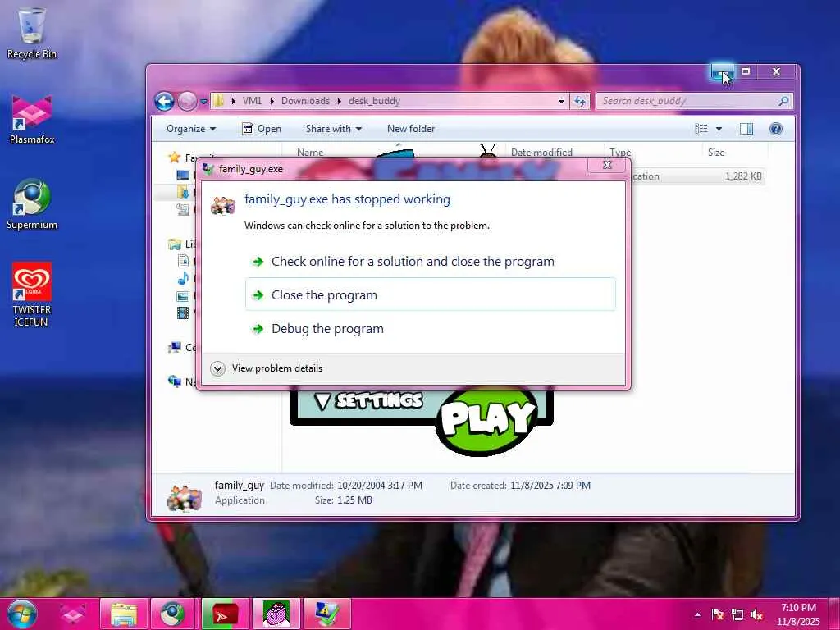Minimize the desk_buddy Explorer window
Screen dimensions: 840x630
723,71
